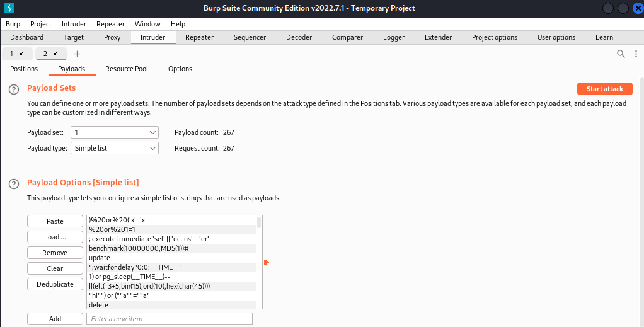Select the delete payload row
The image size is (644, 327).
tap(171, 304)
